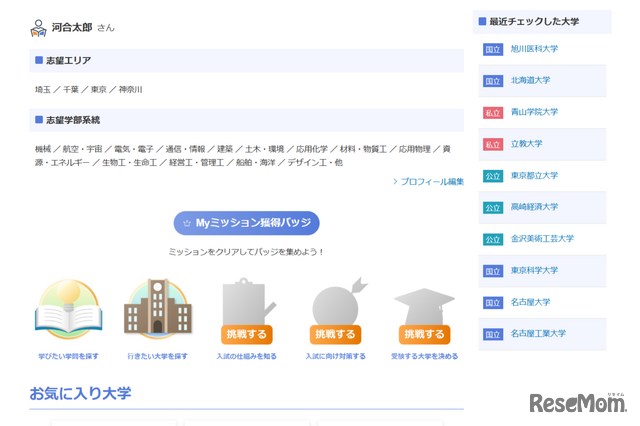
Task: Click 国立 tag beside 東京科学大学
Action: coord(493,271)
